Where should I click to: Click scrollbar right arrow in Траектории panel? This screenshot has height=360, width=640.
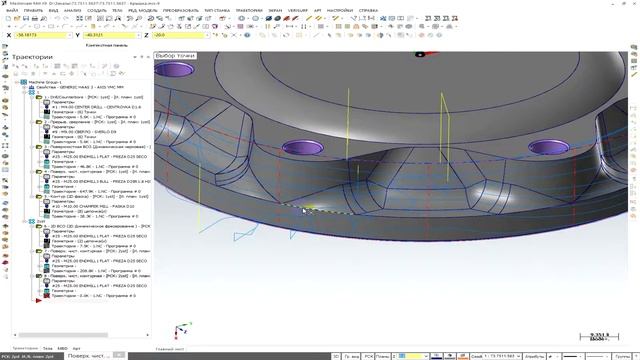(x=148, y=335)
